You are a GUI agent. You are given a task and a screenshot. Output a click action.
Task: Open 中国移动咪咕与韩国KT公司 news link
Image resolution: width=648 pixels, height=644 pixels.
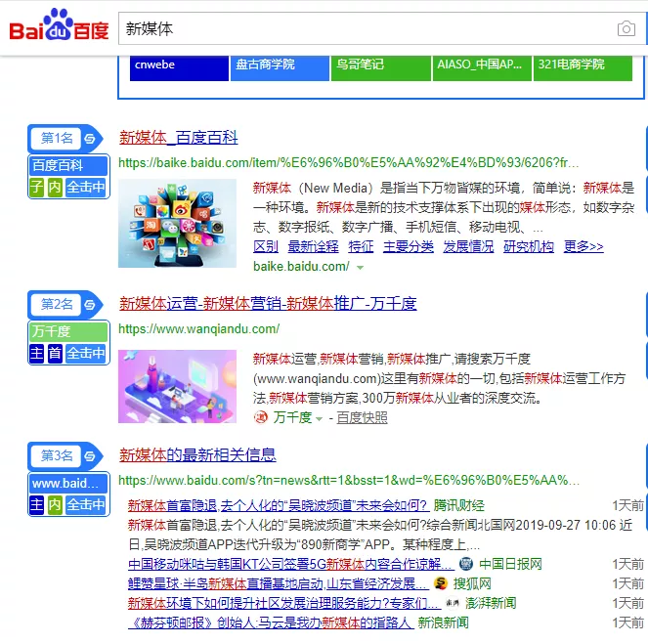291,564
